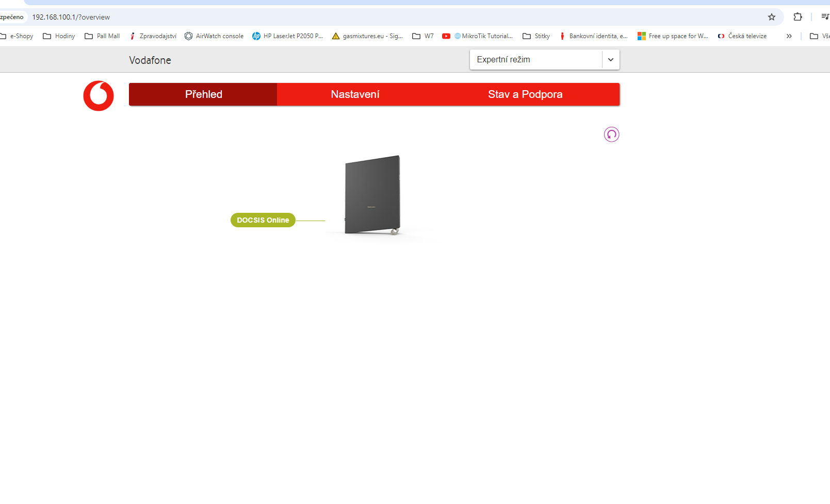The height and width of the screenshot is (504, 830).
Task: Open HP LaserJet P2050 bookmark
Action: point(287,36)
